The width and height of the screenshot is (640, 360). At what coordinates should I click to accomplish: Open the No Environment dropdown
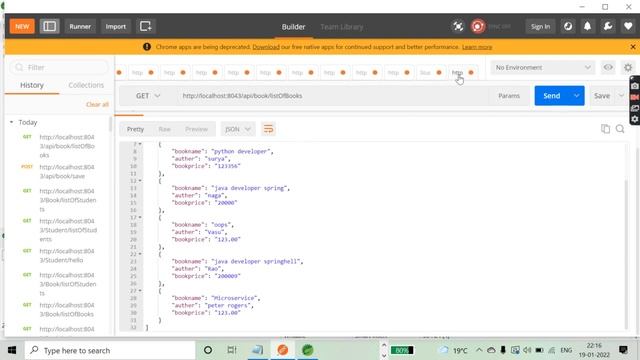tap(542, 67)
